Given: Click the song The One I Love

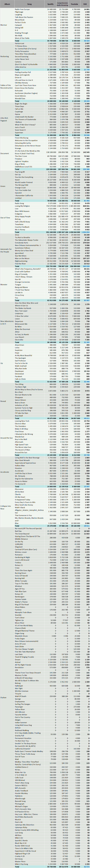Looking at the screenshot, I should (21, 156).
